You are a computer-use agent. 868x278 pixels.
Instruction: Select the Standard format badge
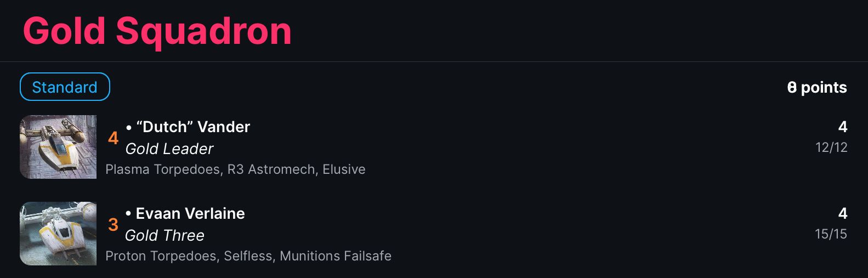tap(65, 87)
